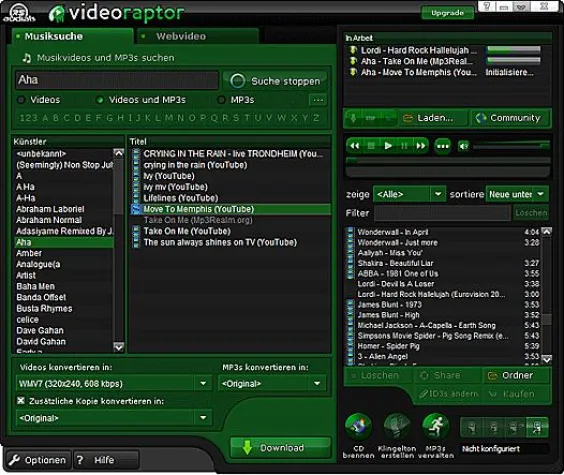Open the Community button

tap(510, 118)
